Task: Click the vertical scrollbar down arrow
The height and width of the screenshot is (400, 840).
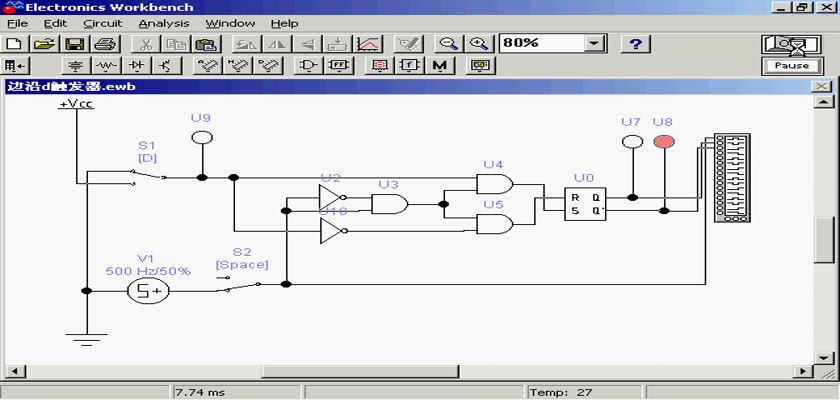Action: 823,358
